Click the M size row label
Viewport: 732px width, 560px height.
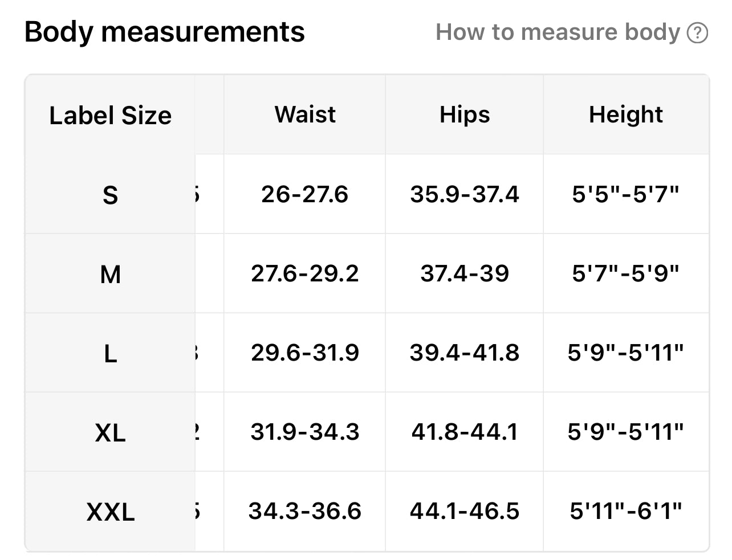click(x=110, y=275)
